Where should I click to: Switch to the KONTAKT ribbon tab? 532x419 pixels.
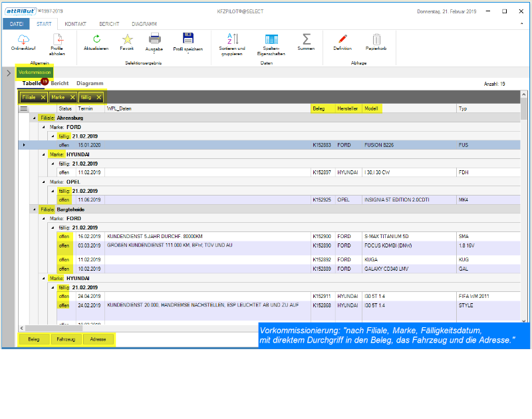(x=75, y=23)
